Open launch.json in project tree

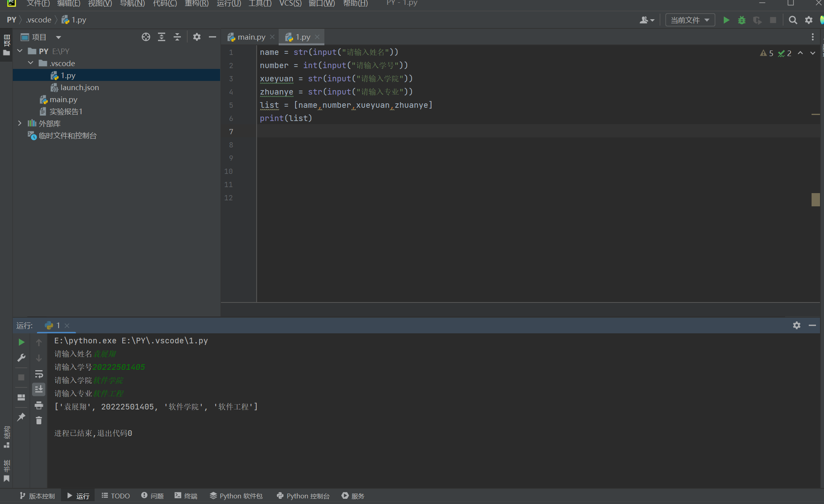point(79,87)
